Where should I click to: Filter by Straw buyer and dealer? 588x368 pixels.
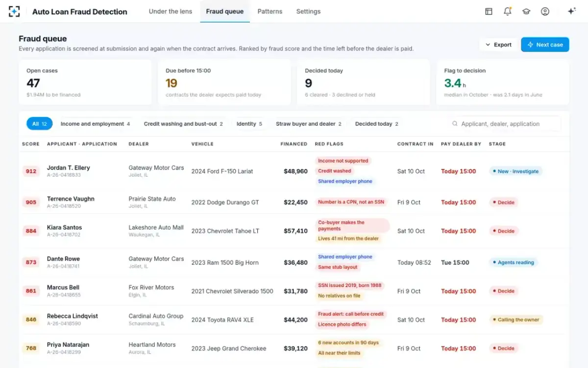point(309,124)
